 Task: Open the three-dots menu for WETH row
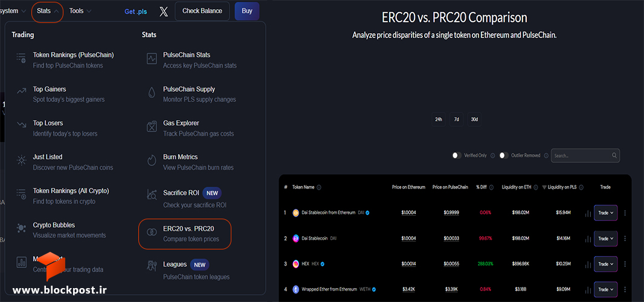point(625,289)
